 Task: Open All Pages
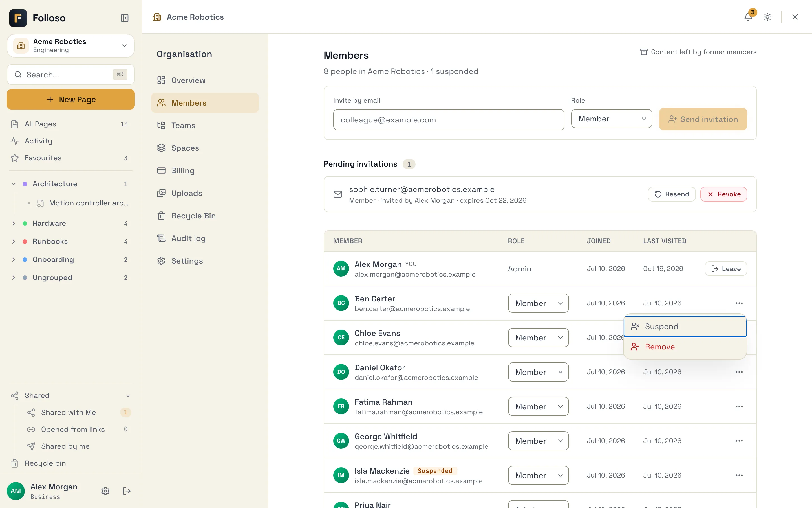point(70,124)
